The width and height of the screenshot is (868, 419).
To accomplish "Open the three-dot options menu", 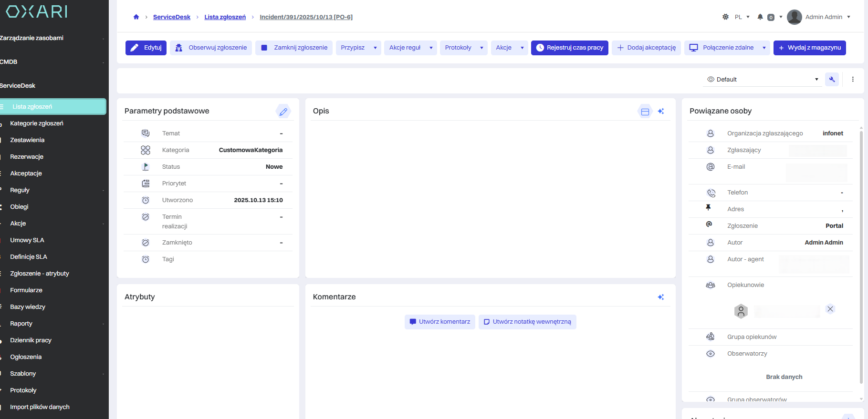I will coord(853,80).
